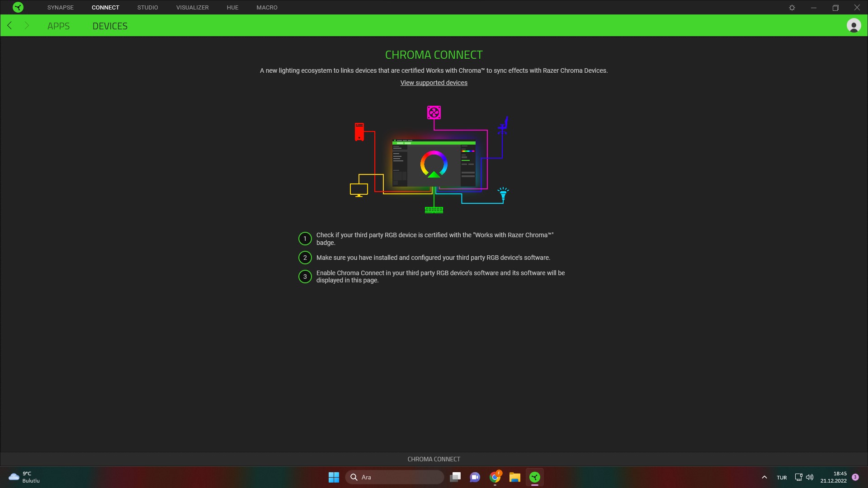Go forward with the right arrow
Screen dimensions: 868x488
[x=27, y=26]
